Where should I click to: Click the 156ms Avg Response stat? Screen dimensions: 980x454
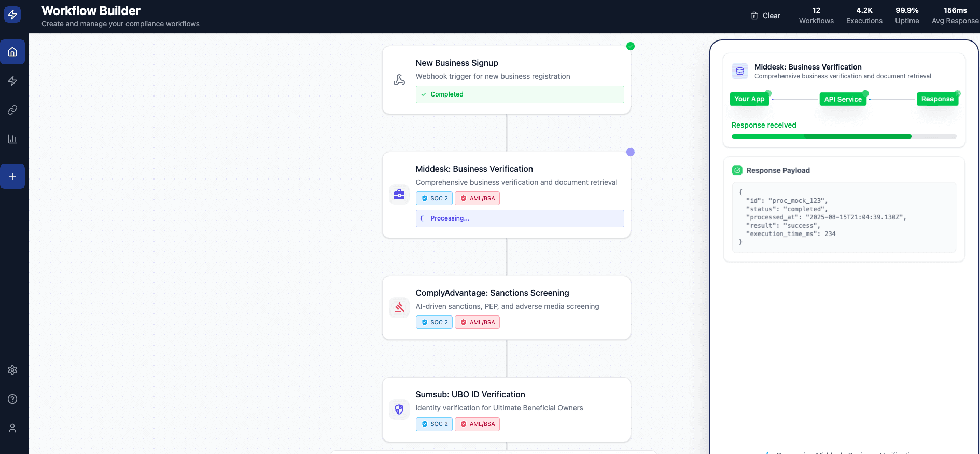pos(955,16)
